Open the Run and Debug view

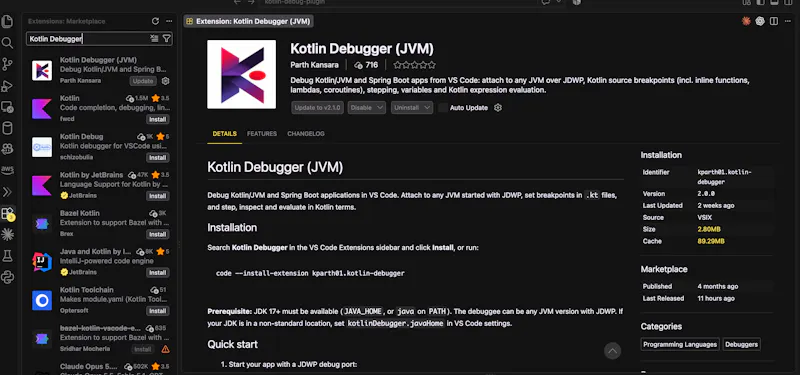7,86
